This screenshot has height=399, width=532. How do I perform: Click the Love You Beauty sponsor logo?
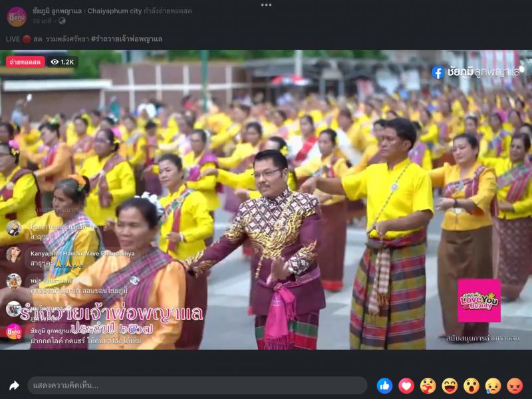click(479, 301)
